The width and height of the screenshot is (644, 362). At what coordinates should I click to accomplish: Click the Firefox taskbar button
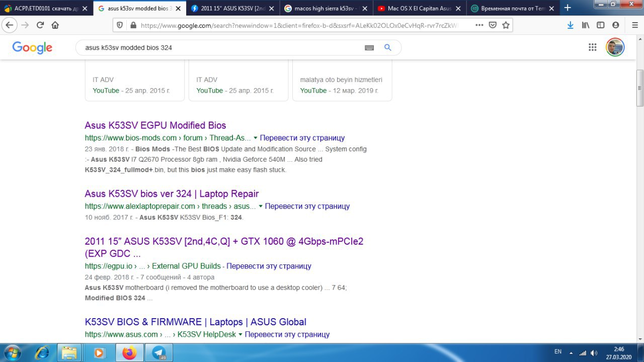click(130, 353)
